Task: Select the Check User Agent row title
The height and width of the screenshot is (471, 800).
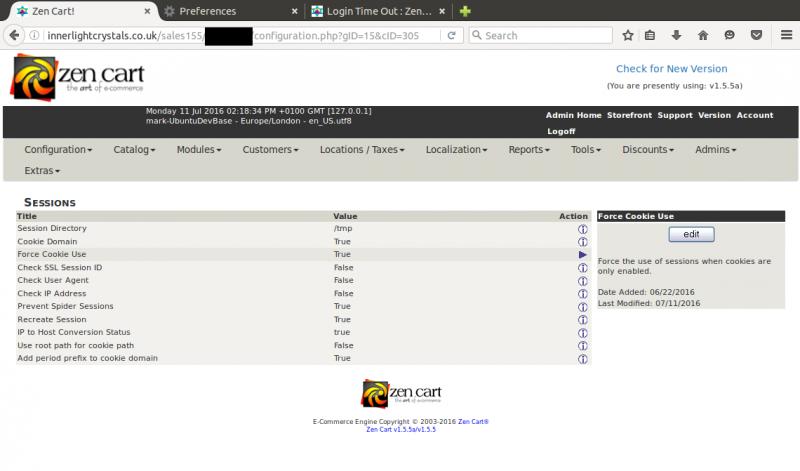Action: point(53,280)
